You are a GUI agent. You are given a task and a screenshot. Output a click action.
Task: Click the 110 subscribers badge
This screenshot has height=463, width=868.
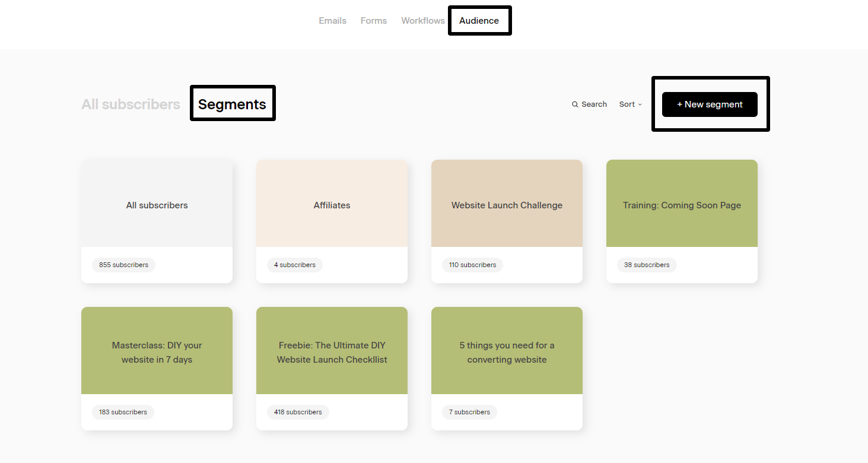point(472,265)
